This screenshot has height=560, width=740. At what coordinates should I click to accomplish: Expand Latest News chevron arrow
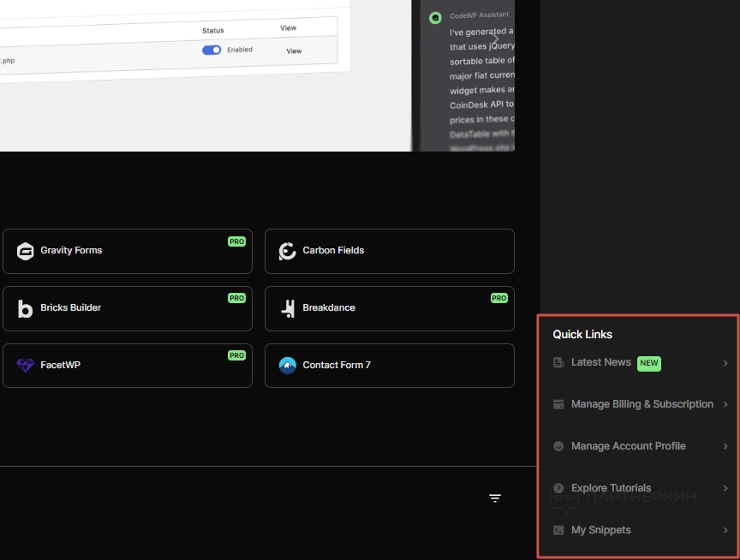(x=725, y=363)
